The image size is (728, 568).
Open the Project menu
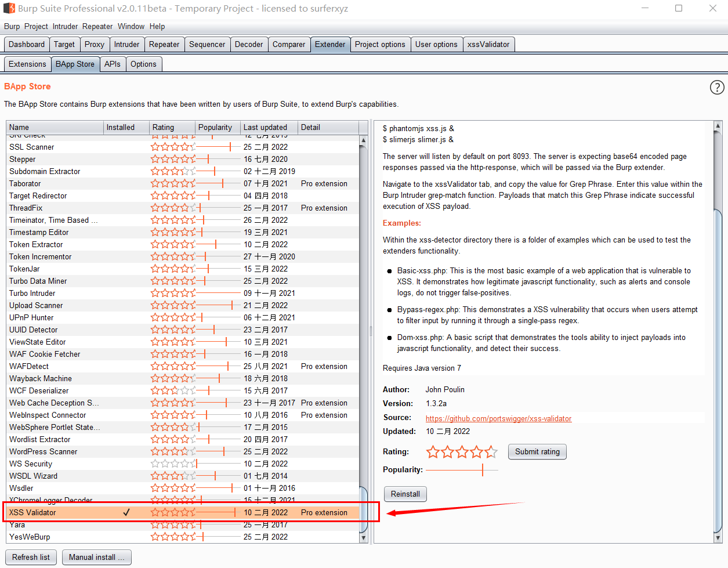[36, 26]
